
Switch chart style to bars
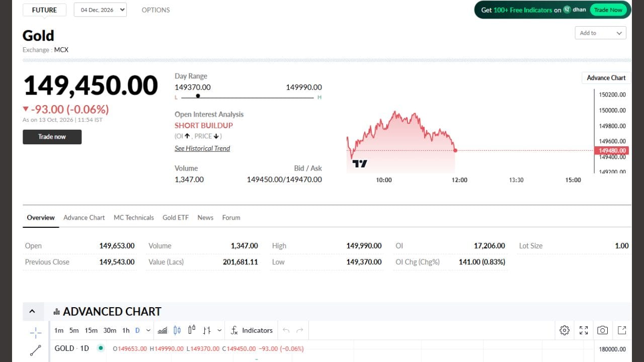[x=207, y=330]
